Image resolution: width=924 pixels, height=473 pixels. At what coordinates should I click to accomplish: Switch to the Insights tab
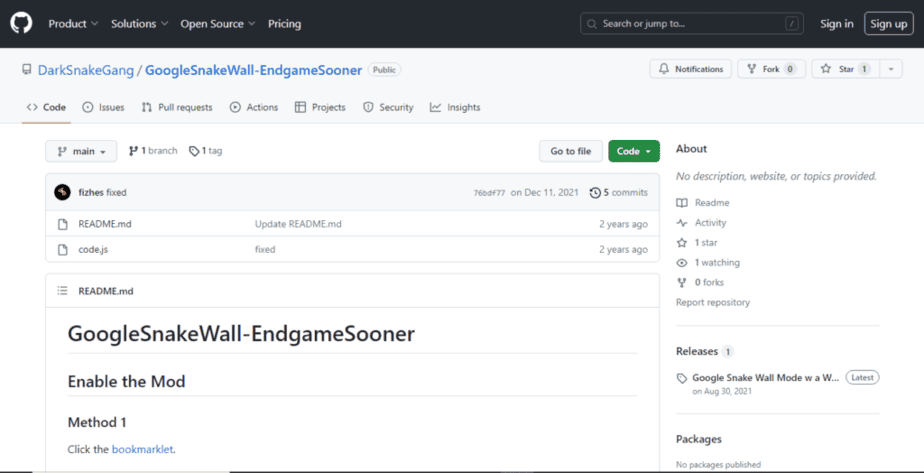[x=455, y=107]
